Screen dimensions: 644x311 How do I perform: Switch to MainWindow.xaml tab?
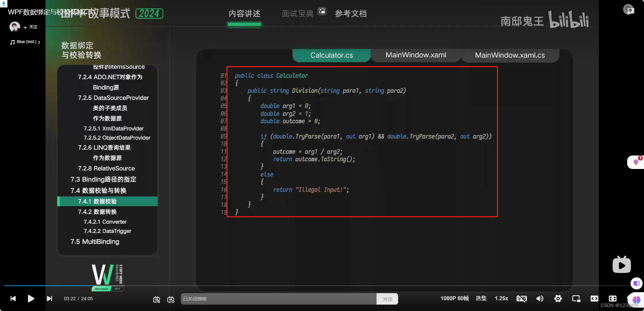click(416, 55)
